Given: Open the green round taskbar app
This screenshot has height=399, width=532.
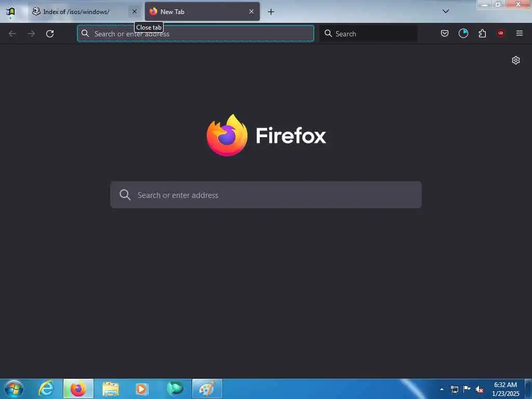Looking at the screenshot, I should (x=175, y=389).
